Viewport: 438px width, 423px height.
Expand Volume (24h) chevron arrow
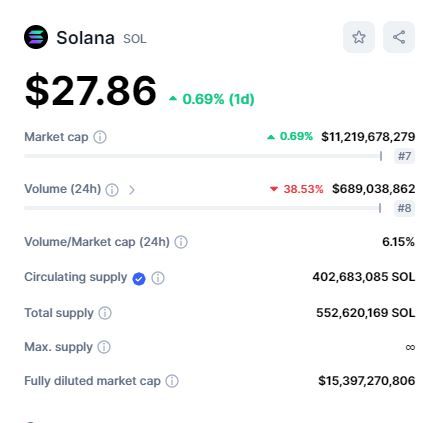pos(132,190)
